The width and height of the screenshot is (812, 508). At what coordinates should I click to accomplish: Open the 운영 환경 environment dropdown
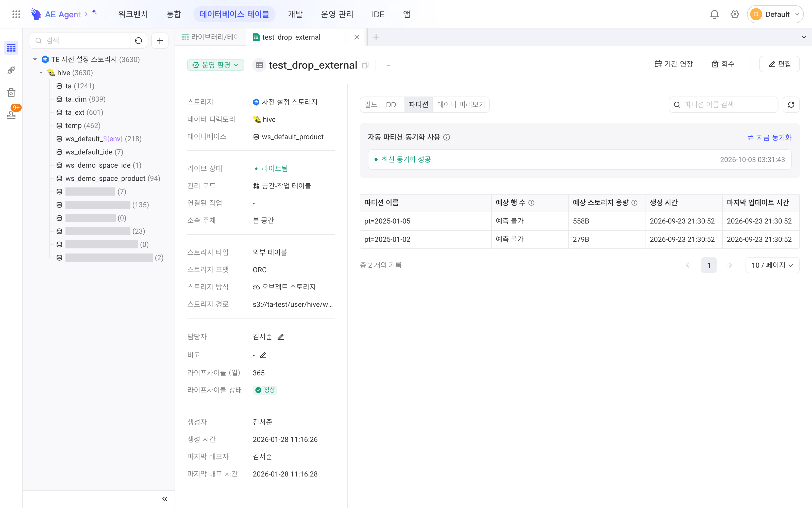(216, 65)
